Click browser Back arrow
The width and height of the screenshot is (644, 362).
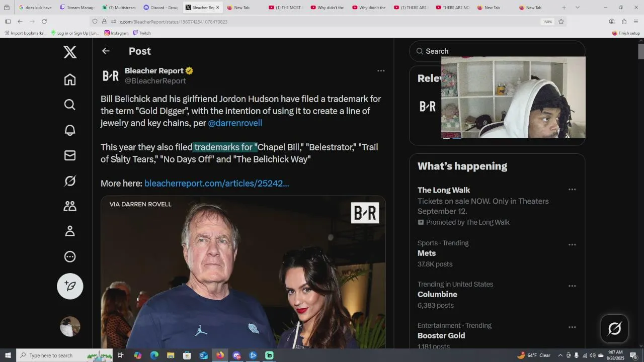pyautogui.click(x=20, y=22)
